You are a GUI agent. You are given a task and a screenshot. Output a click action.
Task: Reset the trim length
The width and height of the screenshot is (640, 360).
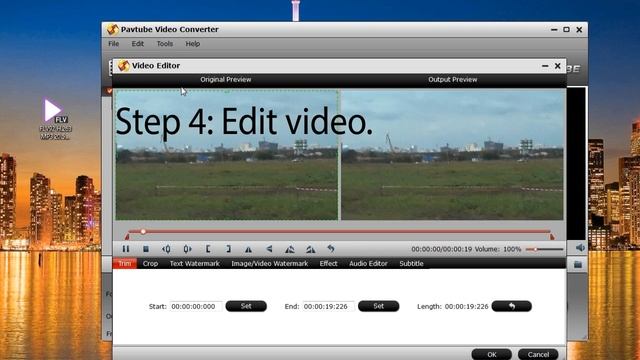click(x=511, y=306)
